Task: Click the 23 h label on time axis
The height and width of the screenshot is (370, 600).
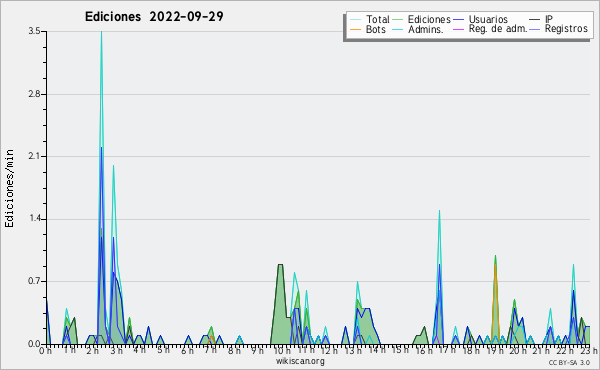Action: tap(589, 350)
